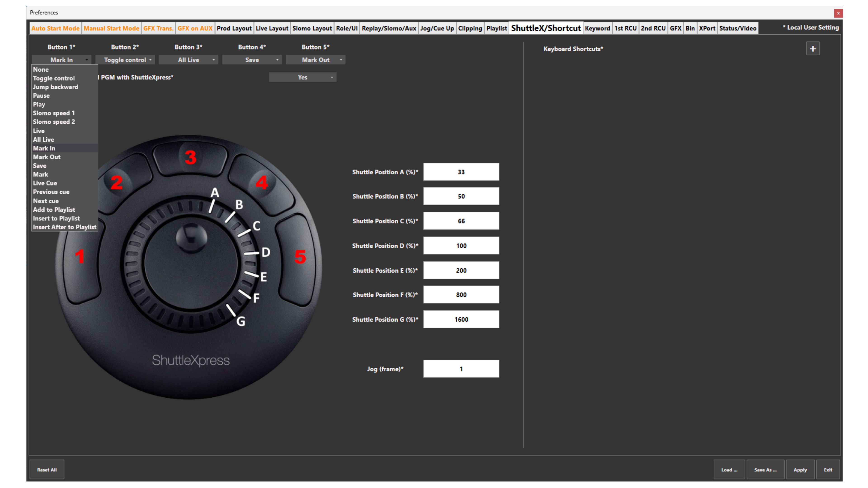Viewport: 868px width, 488px height.
Task: Open the GFX on AUX tab
Action: tap(195, 28)
